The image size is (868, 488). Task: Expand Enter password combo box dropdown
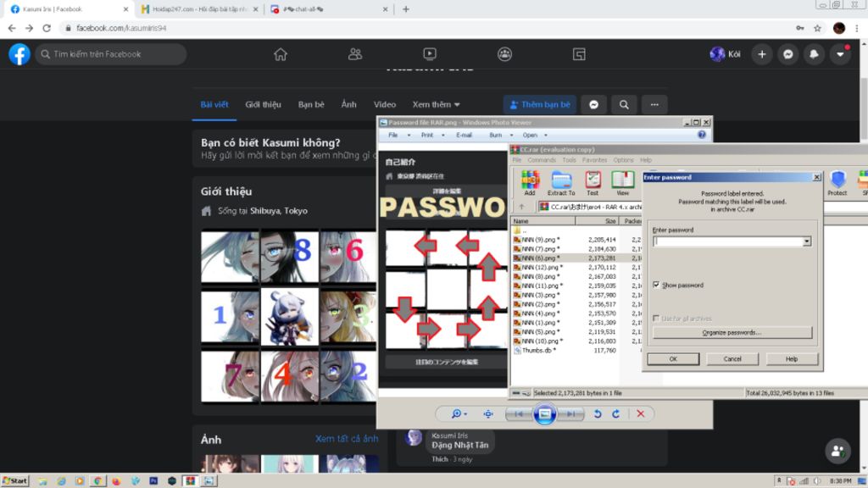pos(807,241)
